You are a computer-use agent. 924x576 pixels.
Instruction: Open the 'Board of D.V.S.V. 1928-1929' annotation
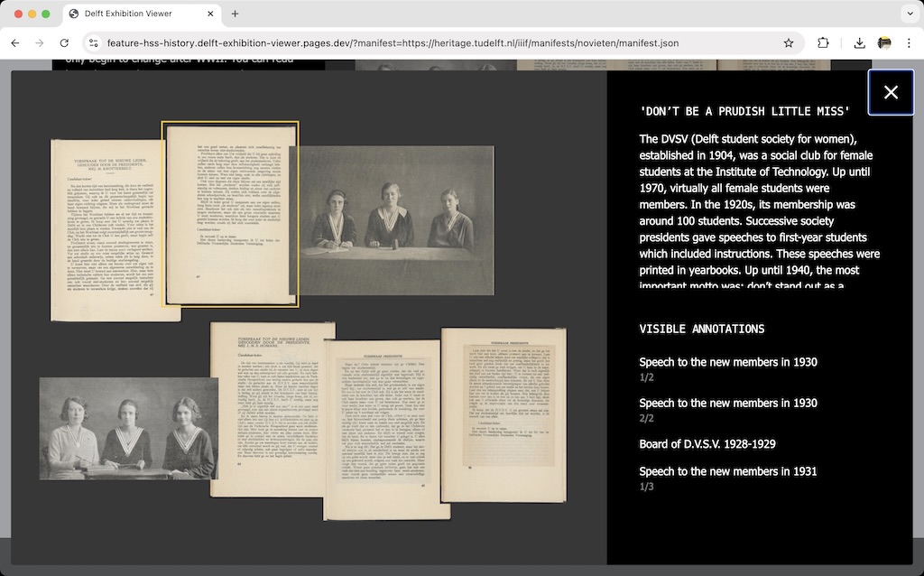click(707, 444)
